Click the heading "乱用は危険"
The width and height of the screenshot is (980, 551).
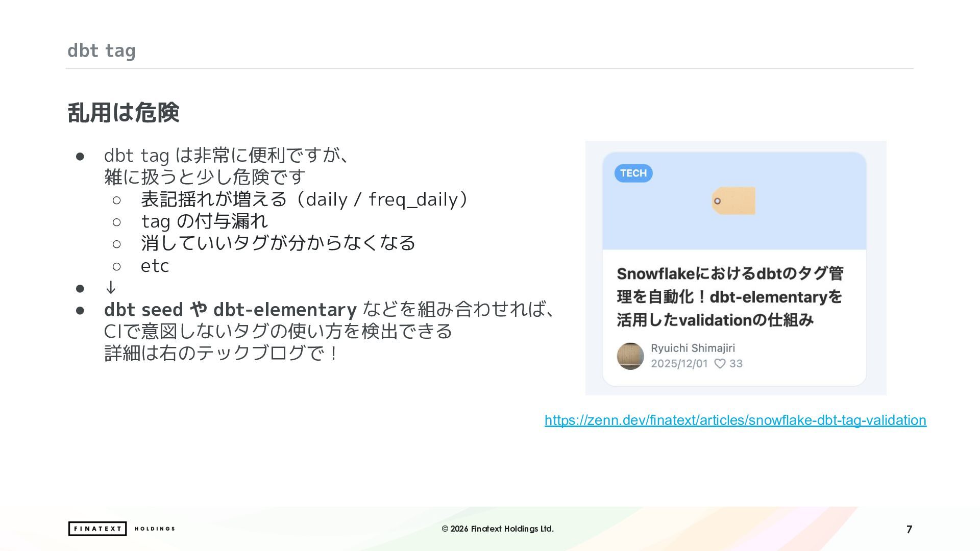coord(124,113)
